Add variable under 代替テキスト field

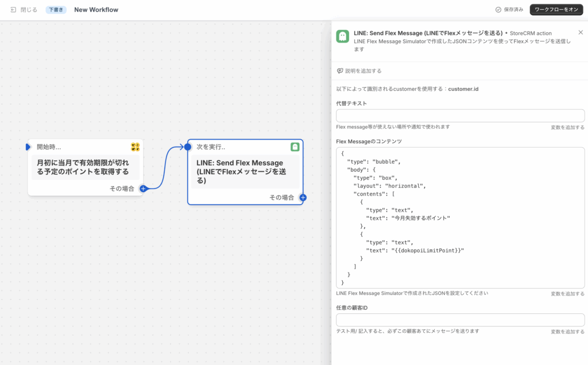coord(567,127)
